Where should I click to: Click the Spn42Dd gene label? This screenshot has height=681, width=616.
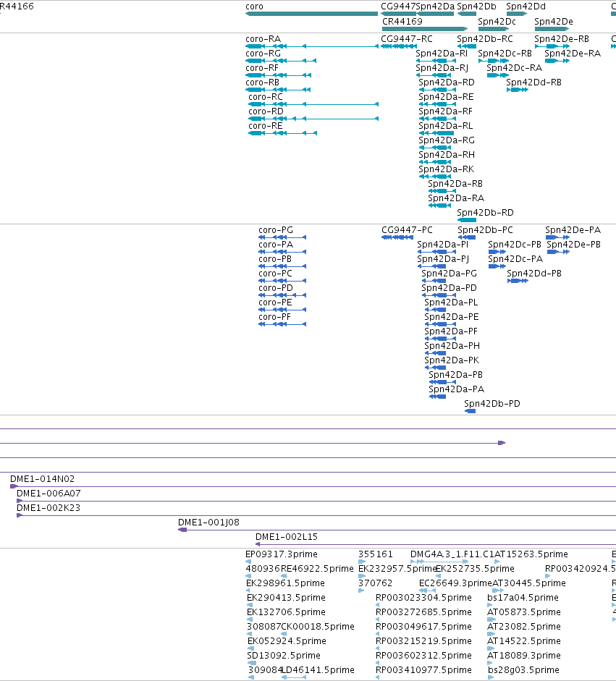tap(526, 7)
